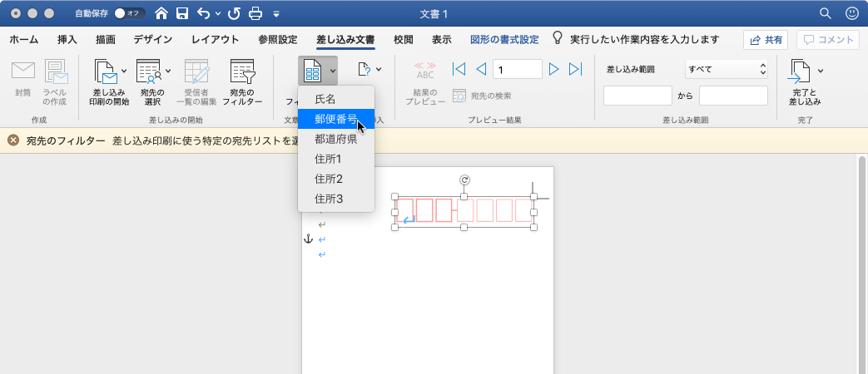This screenshot has height=374, width=868.
Task: Click the merge range start field
Action: [x=637, y=96]
